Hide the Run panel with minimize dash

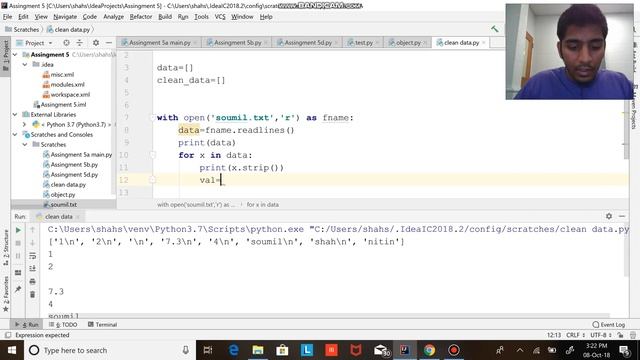pos(622,216)
